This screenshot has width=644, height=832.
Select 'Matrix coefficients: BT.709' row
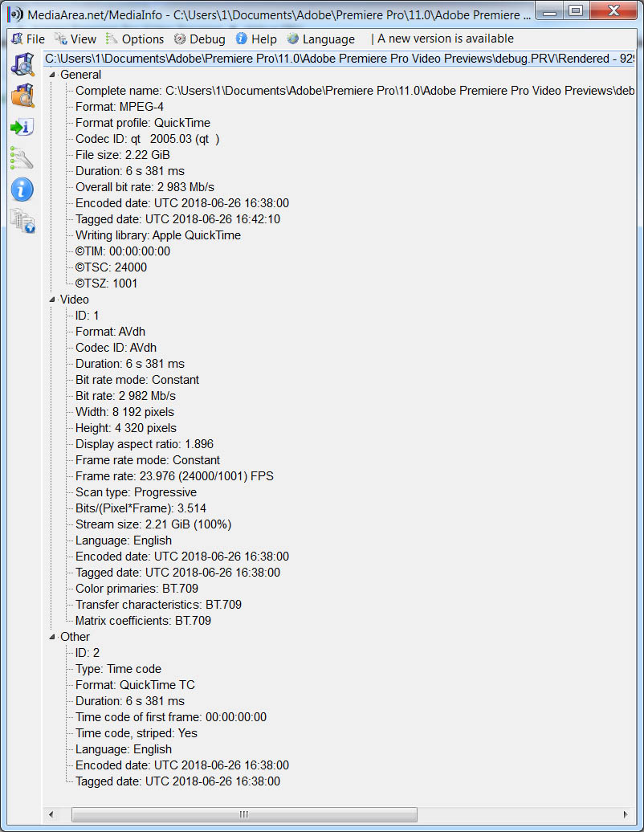click(x=143, y=621)
